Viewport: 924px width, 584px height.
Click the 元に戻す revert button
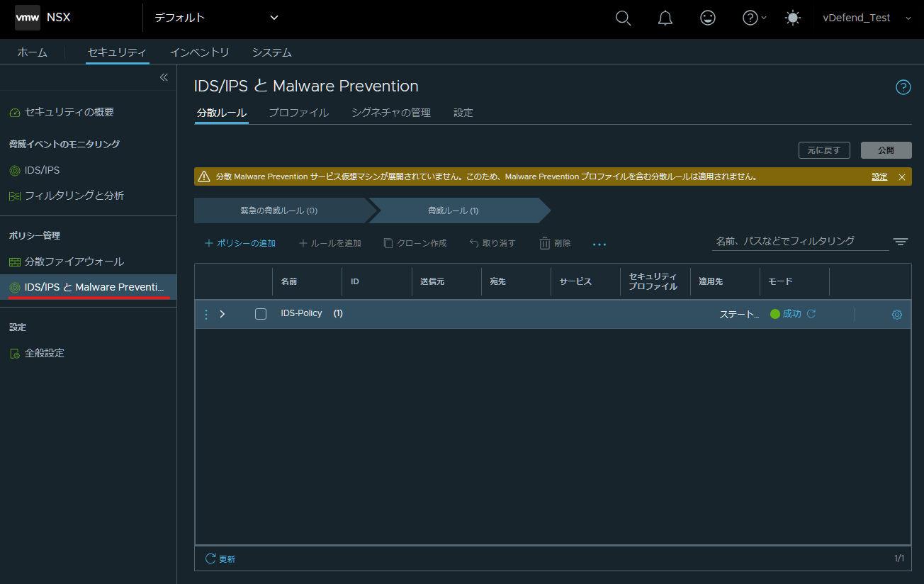pyautogui.click(x=824, y=150)
